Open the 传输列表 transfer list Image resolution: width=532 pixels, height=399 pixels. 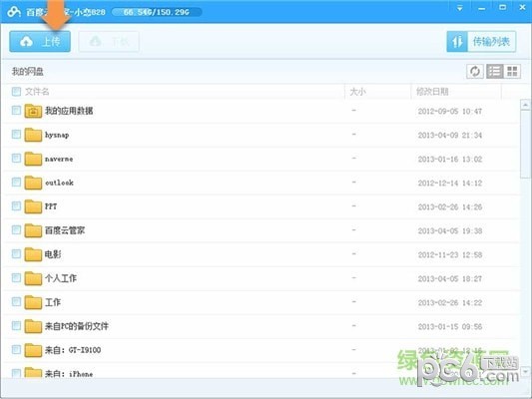click(x=481, y=41)
